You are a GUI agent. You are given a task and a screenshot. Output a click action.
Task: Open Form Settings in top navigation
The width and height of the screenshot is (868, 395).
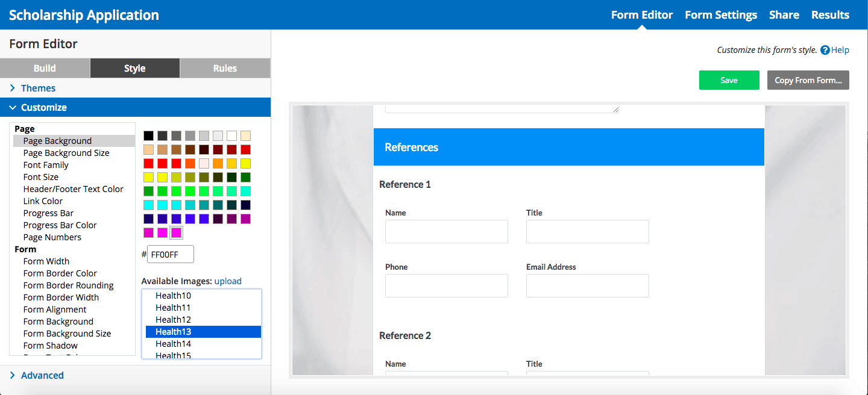click(x=721, y=15)
